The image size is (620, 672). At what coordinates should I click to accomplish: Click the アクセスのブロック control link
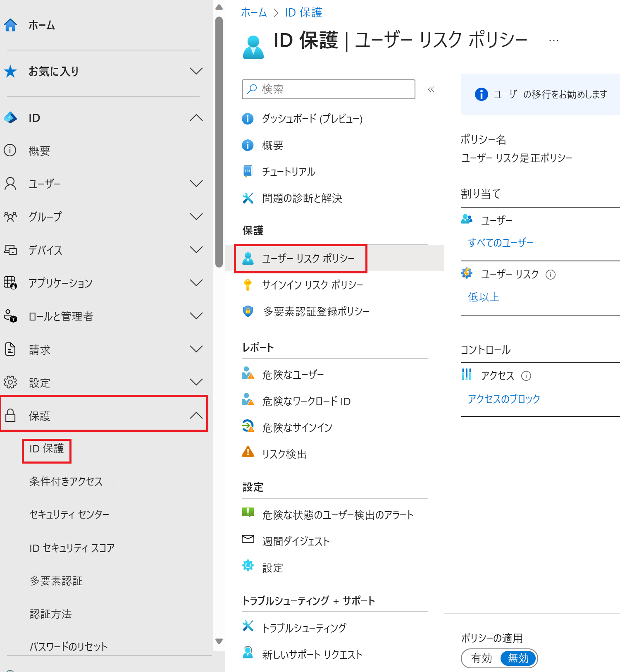(x=504, y=399)
